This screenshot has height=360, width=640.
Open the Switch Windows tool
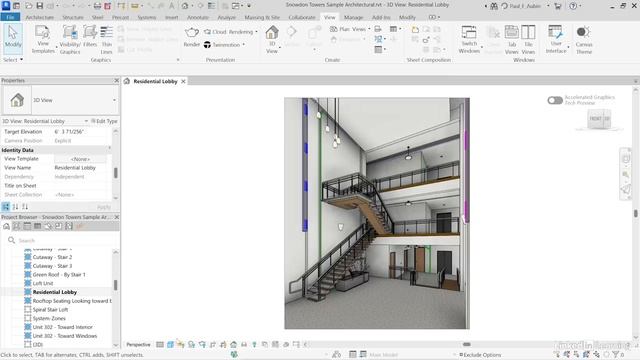pos(469,39)
